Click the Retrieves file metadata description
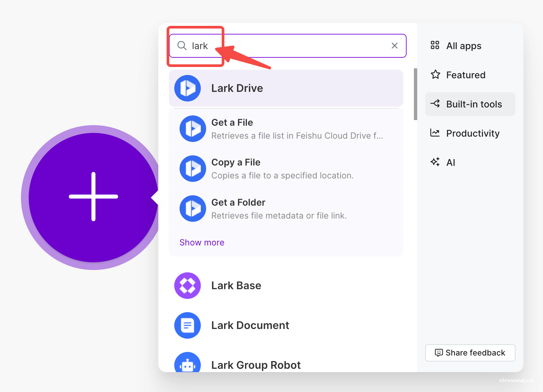Image resolution: width=543 pixels, height=392 pixels. (x=279, y=216)
